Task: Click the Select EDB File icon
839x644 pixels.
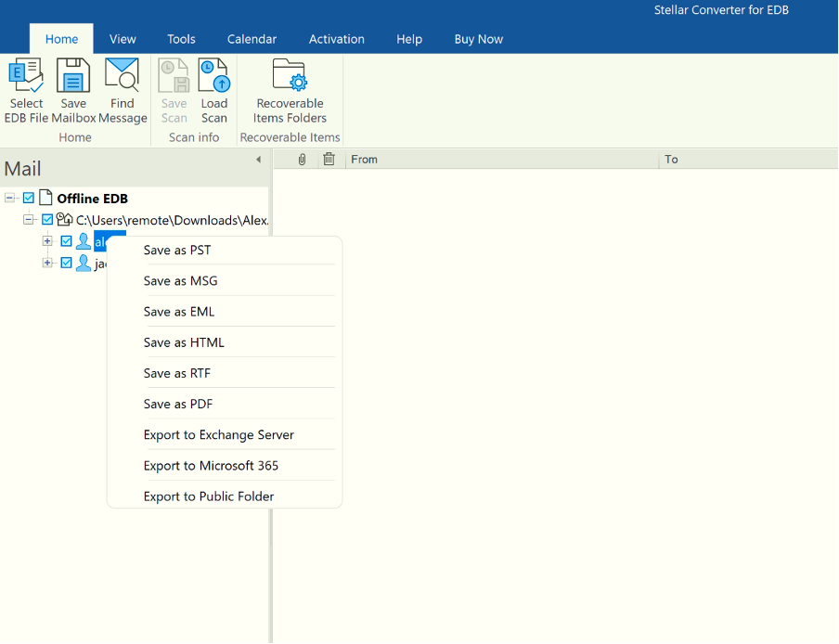Action: click(x=26, y=75)
